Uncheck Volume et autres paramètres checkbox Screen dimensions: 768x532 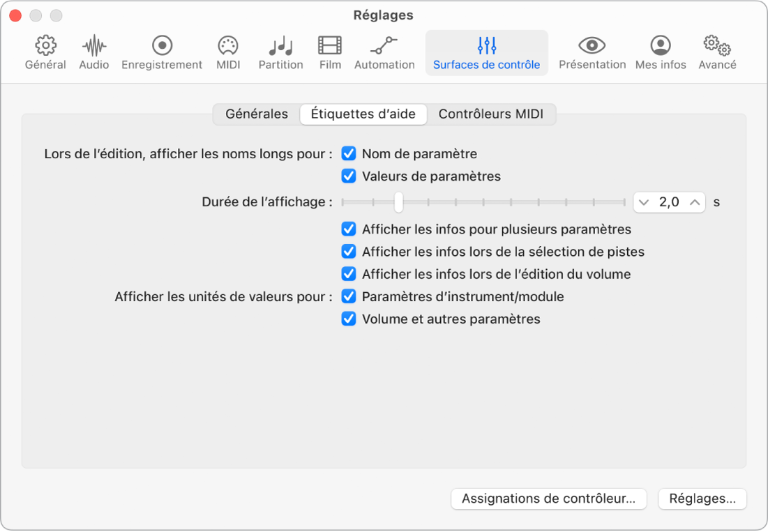click(x=349, y=319)
